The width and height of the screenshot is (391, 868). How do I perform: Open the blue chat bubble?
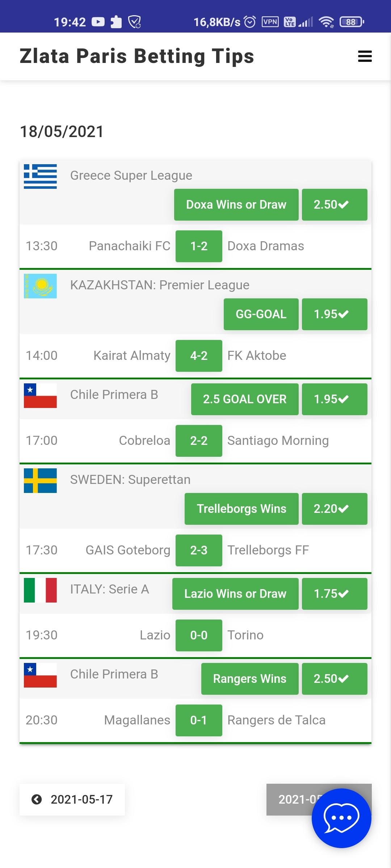point(341,818)
